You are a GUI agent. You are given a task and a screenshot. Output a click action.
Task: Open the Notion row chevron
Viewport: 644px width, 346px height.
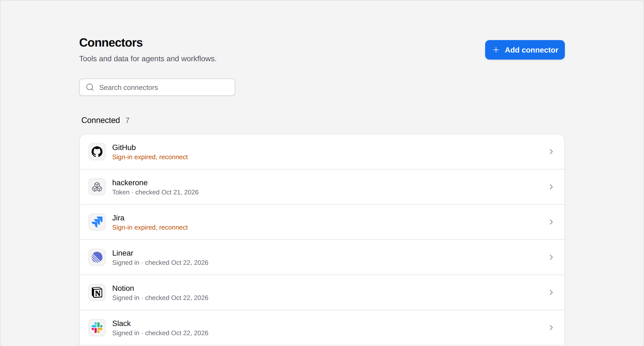tap(551, 292)
